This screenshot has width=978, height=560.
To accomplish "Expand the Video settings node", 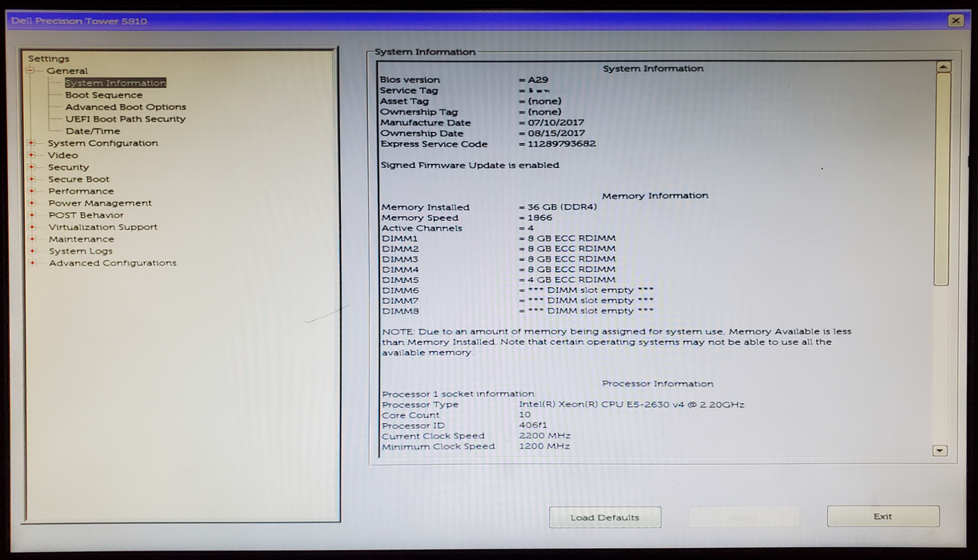I will (31, 155).
